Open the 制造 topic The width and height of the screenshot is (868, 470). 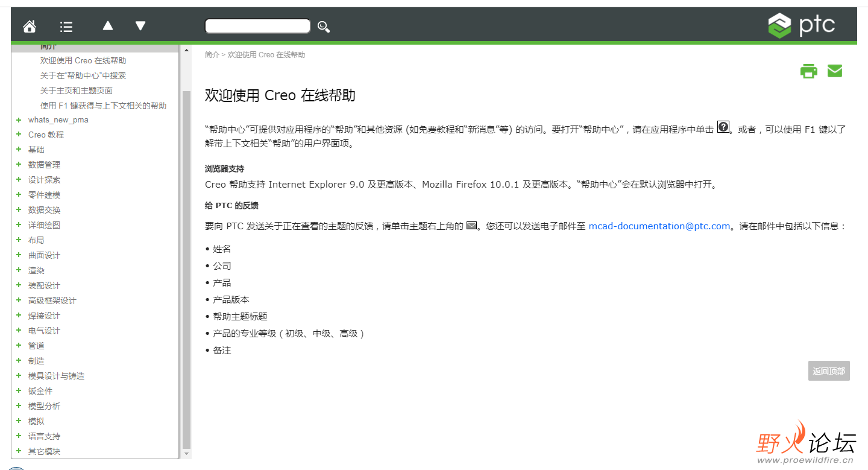pyautogui.click(x=36, y=361)
